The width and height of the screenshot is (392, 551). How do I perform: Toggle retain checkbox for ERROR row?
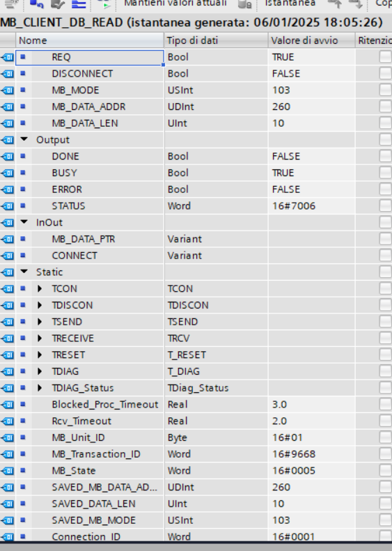[x=385, y=189]
